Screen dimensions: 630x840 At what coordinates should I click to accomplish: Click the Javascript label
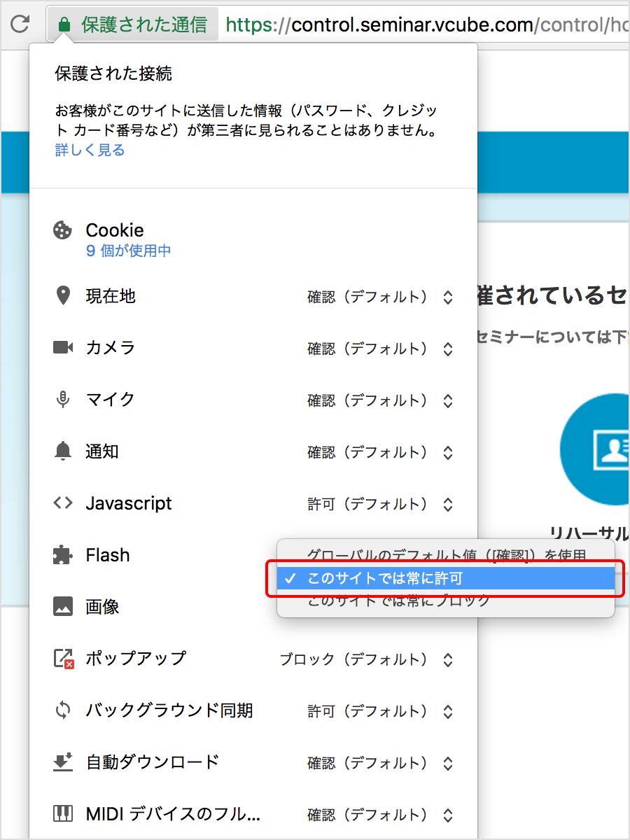[x=129, y=503]
